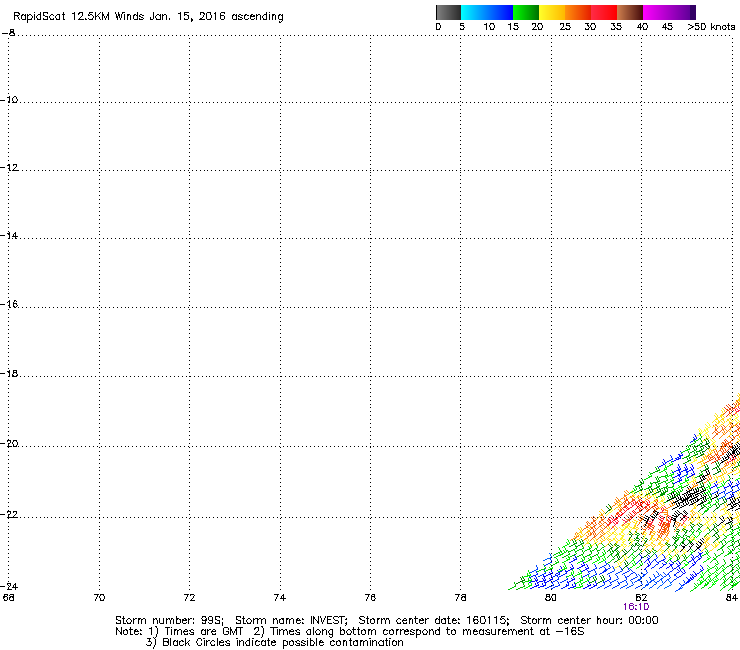Click the '-10' latitude axis label
Viewport: 740px width, 650px height.
(9, 100)
